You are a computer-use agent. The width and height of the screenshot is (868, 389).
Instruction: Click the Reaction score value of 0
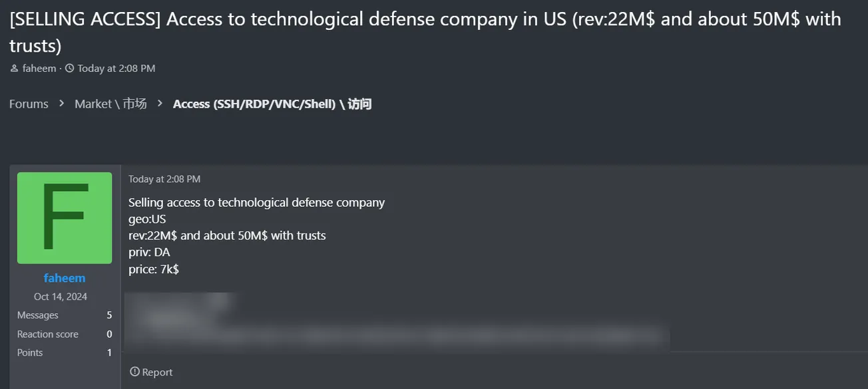coord(108,334)
